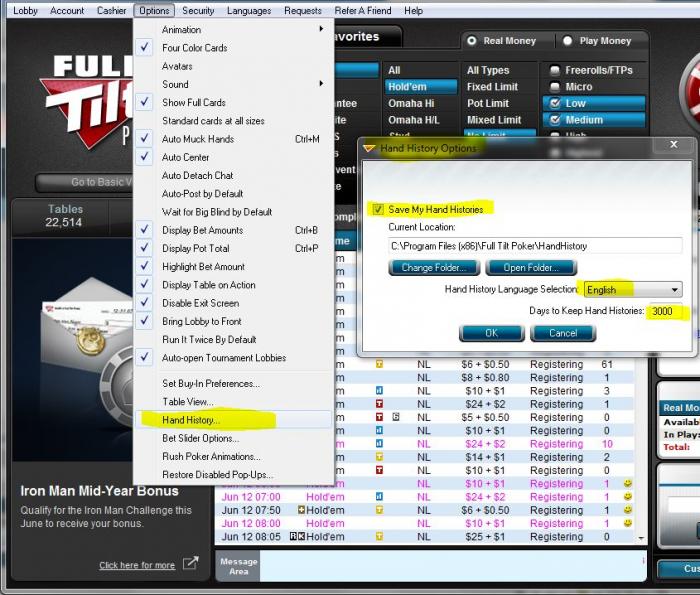
Task: Toggle Save My Hand Histories checkbox
Action: pos(378,209)
